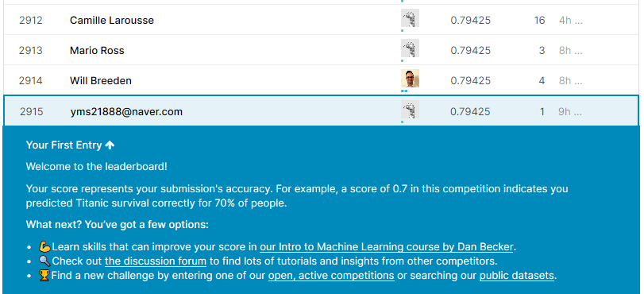The width and height of the screenshot is (644, 294).
Task: Select the Mario Ross team name
Action: tap(97, 50)
